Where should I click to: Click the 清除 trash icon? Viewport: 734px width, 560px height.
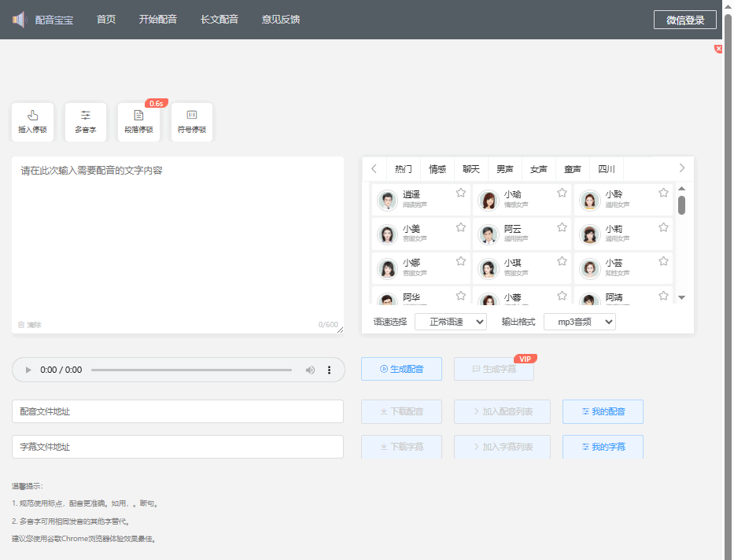point(21,325)
